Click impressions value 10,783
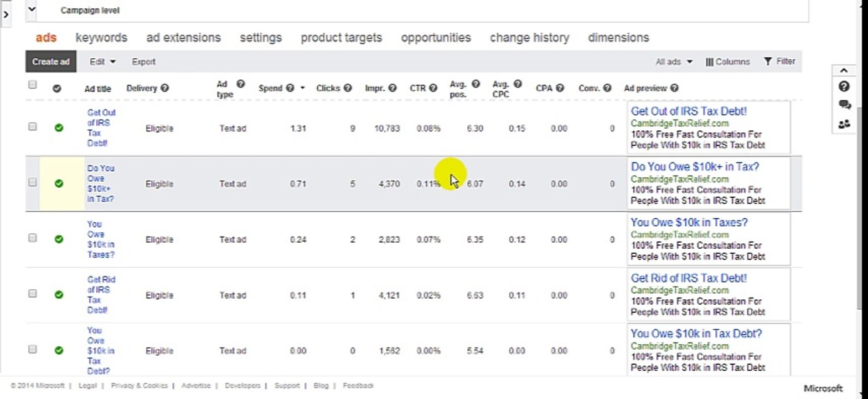Screen dimensions: 868x399 click(x=387, y=129)
